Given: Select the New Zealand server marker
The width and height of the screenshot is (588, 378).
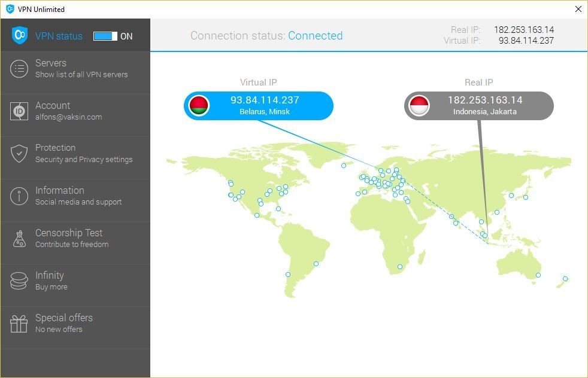Looking at the screenshot, I should 565,279.
